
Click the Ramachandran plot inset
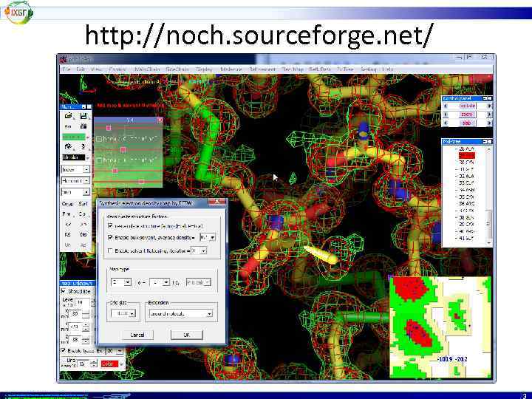(440, 327)
